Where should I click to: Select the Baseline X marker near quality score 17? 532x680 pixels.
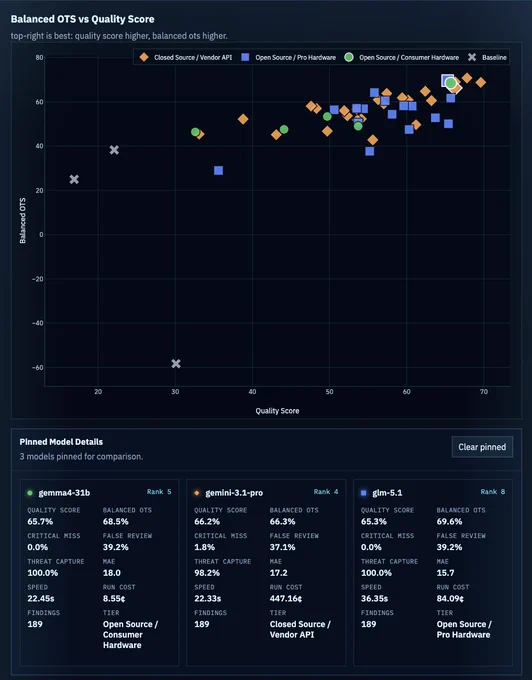74,179
